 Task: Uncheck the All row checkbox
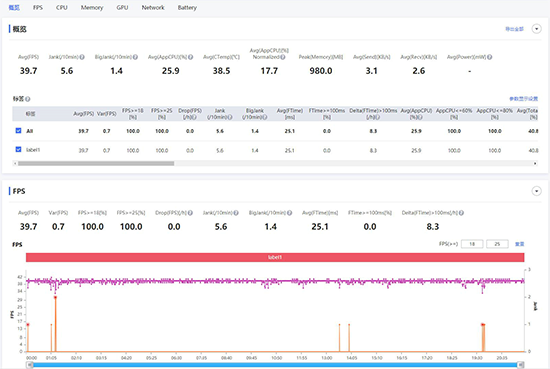click(x=18, y=130)
